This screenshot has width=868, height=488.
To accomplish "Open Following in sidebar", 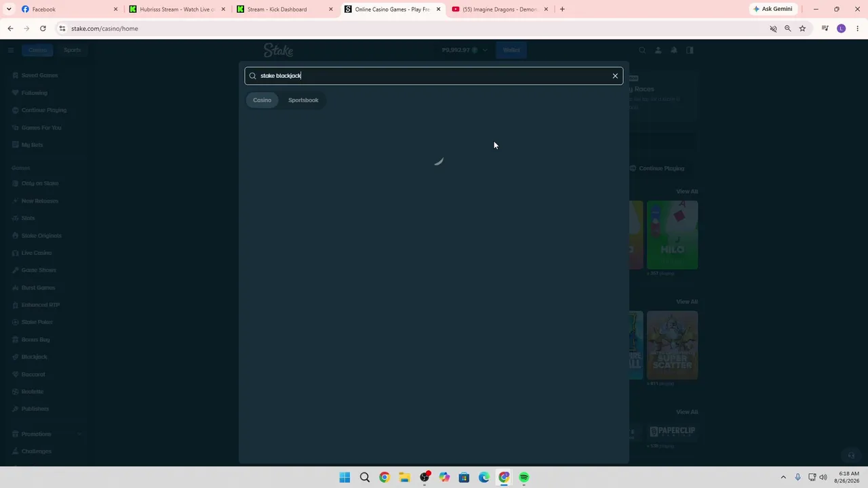I will point(34,93).
